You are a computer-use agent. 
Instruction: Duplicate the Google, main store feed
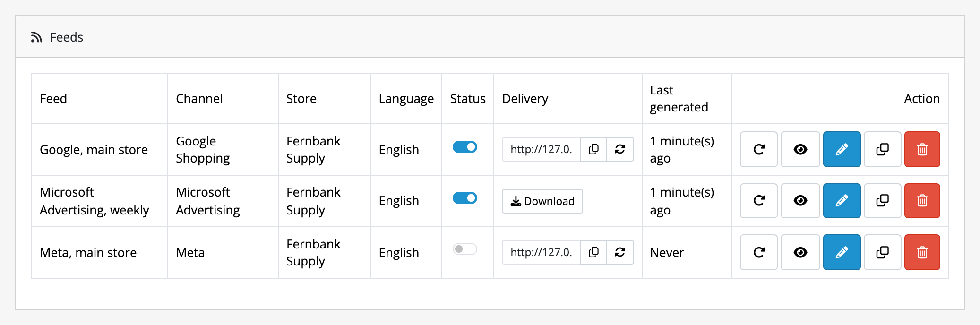tap(883, 149)
